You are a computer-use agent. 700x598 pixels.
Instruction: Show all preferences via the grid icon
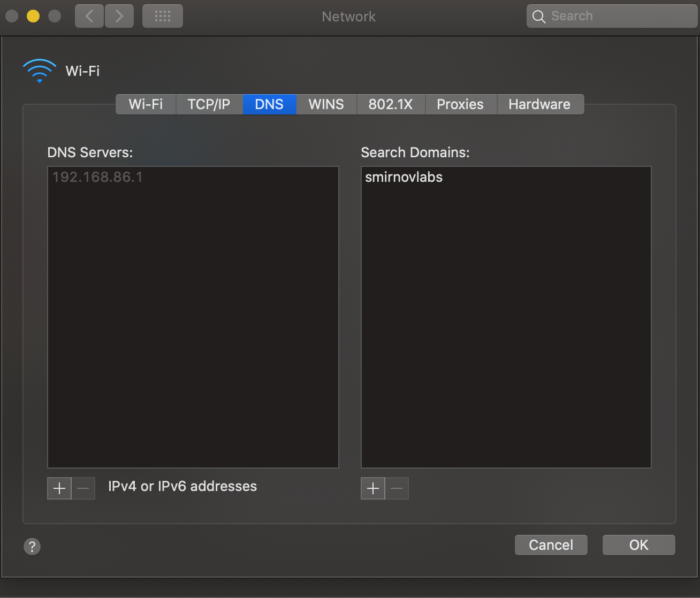[x=163, y=17]
